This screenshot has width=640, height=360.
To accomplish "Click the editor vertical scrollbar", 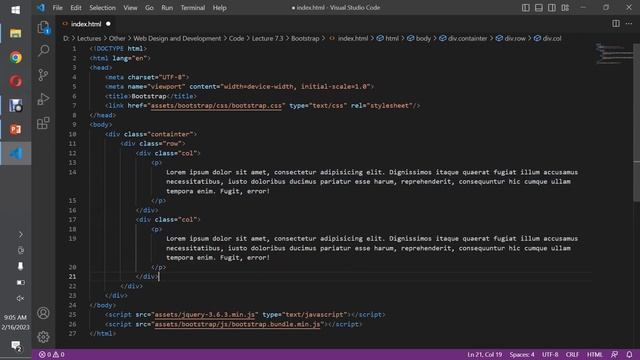I will click(x=636, y=122).
